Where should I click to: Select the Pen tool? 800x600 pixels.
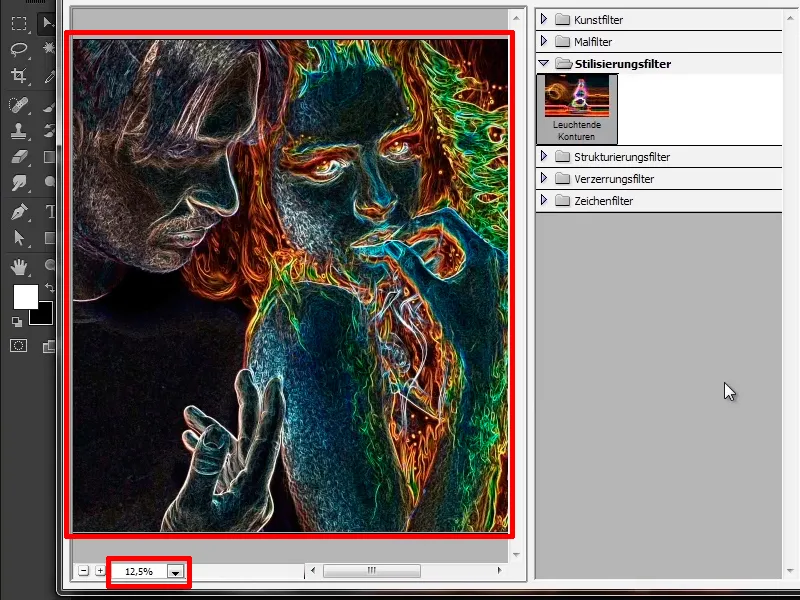coord(19,211)
